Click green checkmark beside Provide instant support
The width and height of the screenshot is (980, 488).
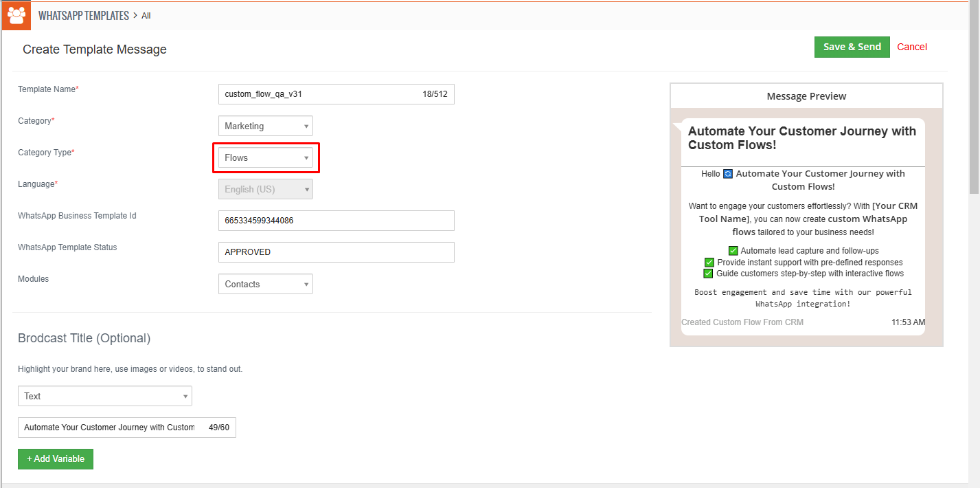click(709, 263)
